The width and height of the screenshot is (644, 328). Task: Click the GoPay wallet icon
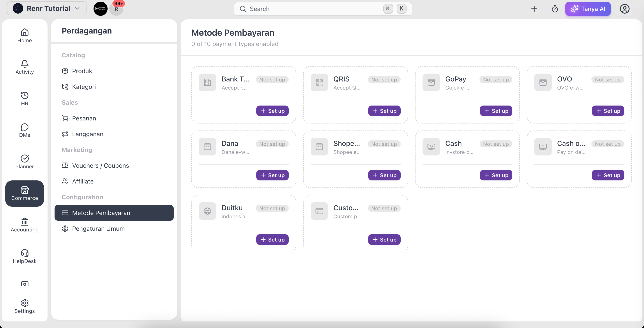[x=431, y=82]
